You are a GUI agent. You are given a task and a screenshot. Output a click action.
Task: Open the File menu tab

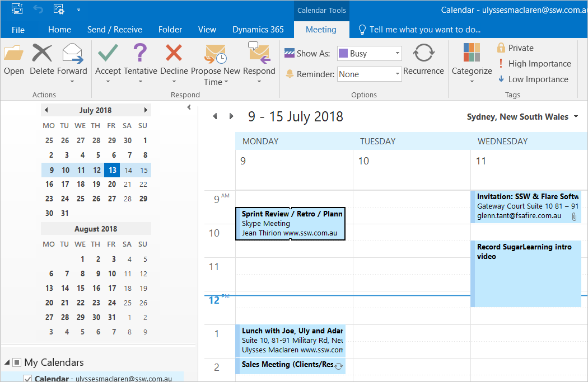click(x=18, y=30)
